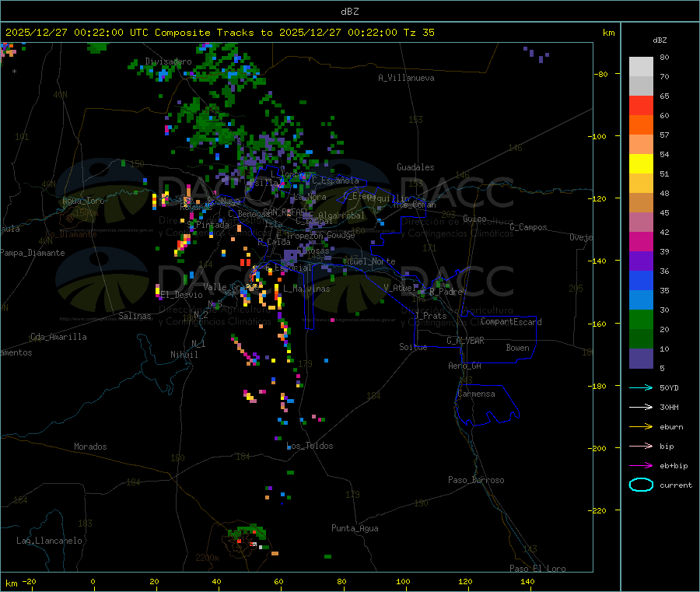Click the light gray 70 dBZ swatch
The image size is (700, 592).
641,86
